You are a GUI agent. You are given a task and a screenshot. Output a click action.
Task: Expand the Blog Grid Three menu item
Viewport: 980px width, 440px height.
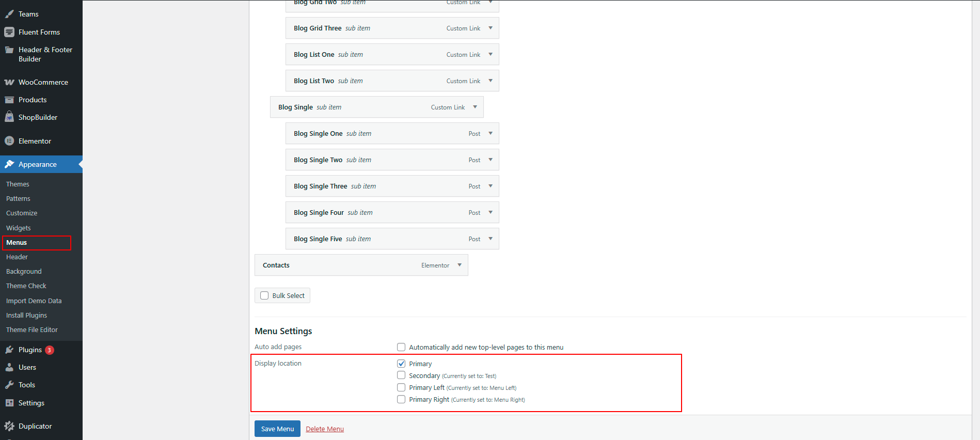click(x=491, y=28)
